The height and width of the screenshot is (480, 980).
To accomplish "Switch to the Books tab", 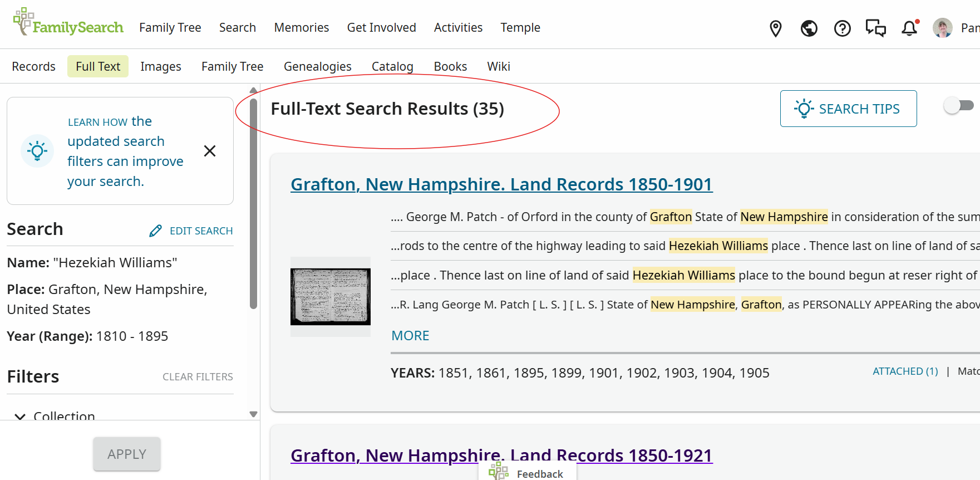I will coord(450,66).
